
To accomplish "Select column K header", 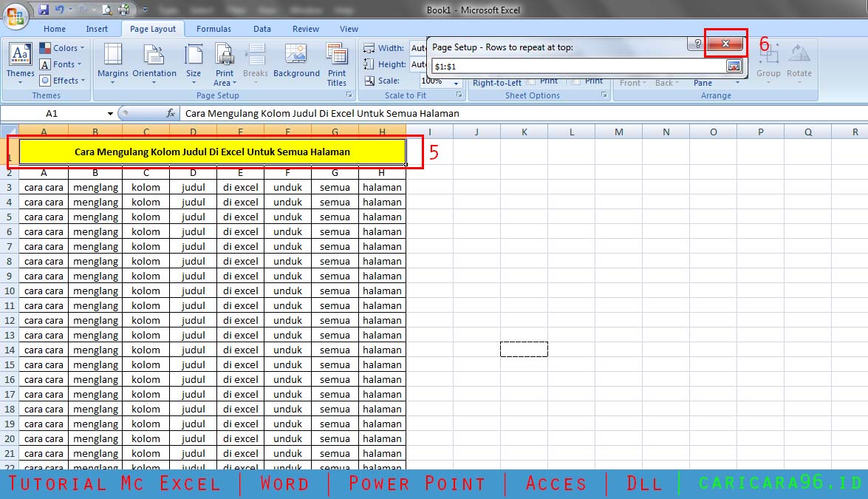I will point(524,132).
